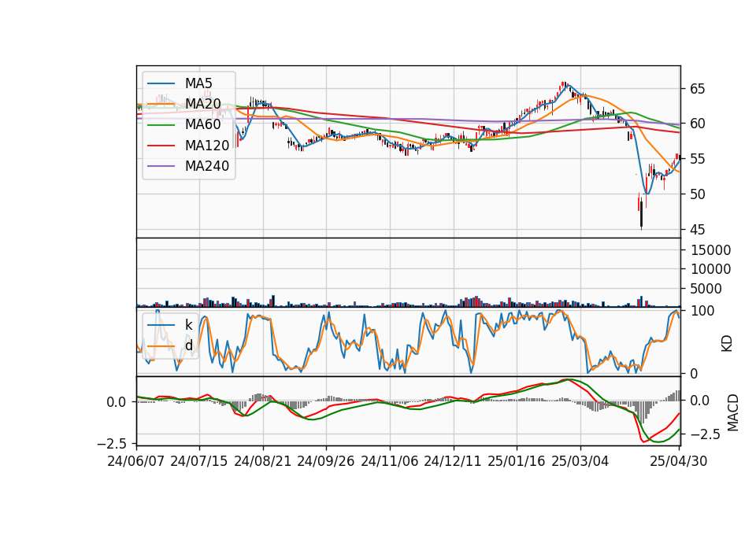Click the 50 price axis label
Viewport: 756px width, 543px height.
pos(697,194)
